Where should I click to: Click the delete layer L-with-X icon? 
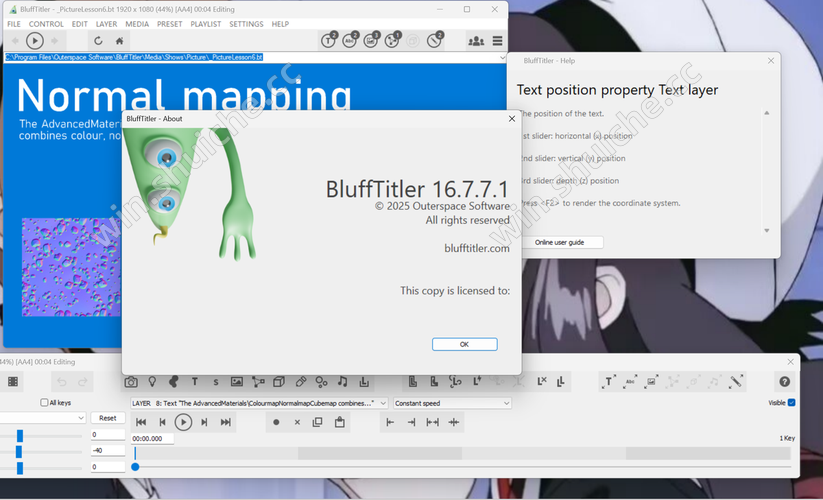tap(542, 381)
